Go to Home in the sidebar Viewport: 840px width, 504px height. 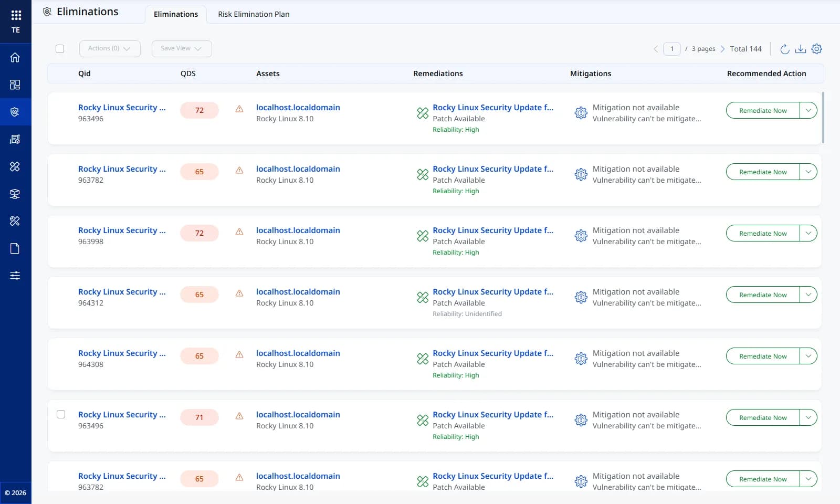[15, 57]
